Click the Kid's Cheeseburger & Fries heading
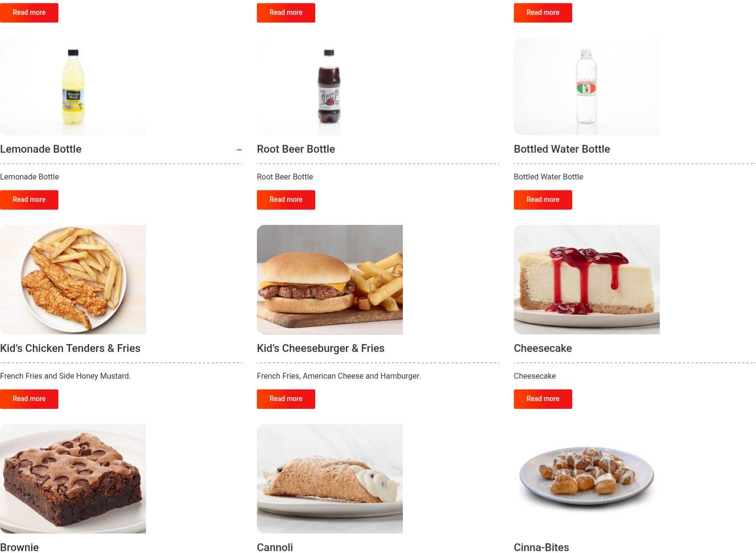Image resolution: width=756 pixels, height=553 pixels. pos(321,348)
